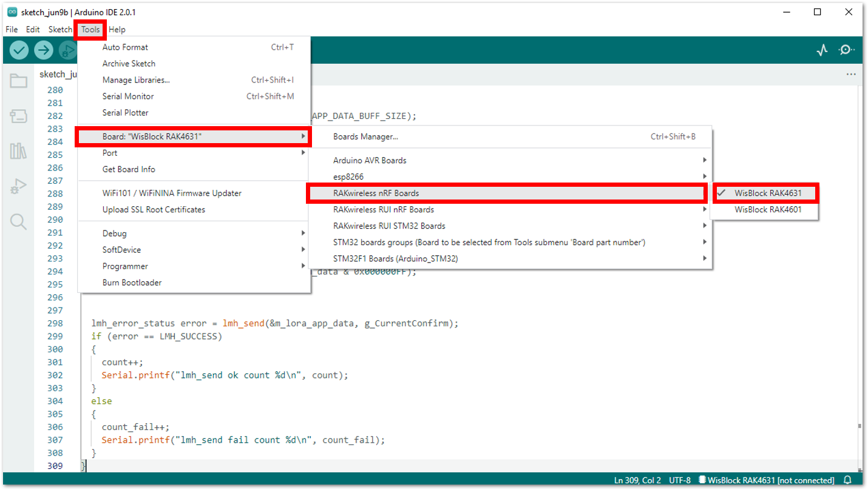Click the Arduino IDE title bar logo

point(12,12)
